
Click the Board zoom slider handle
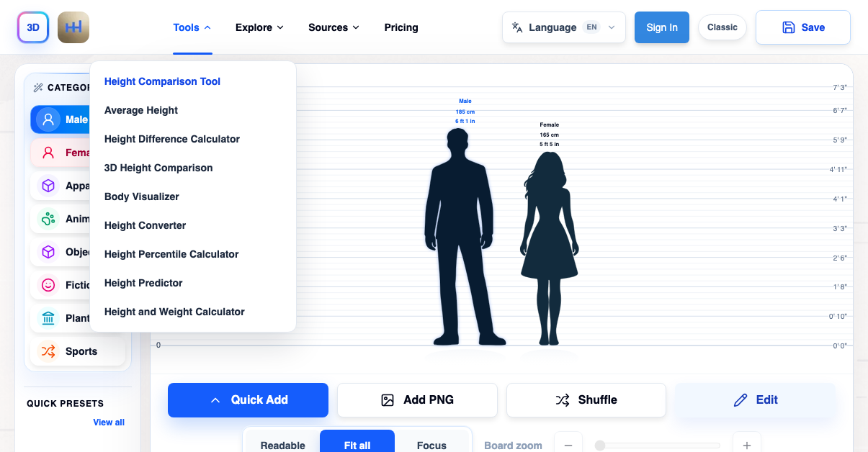tap(600, 446)
